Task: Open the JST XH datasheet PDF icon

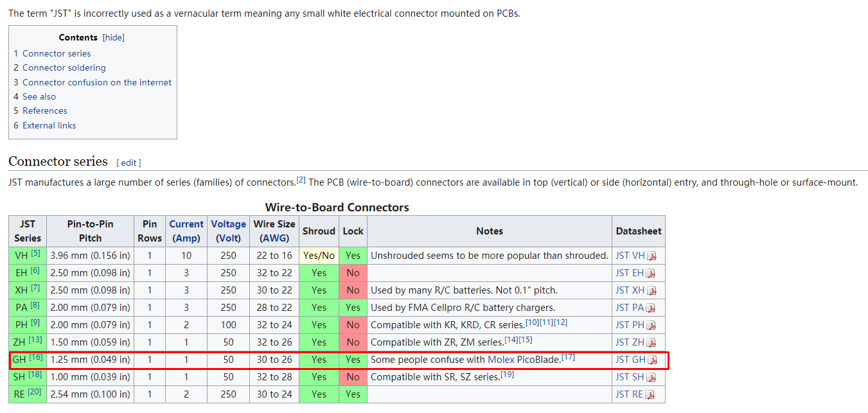Action: click(651, 290)
